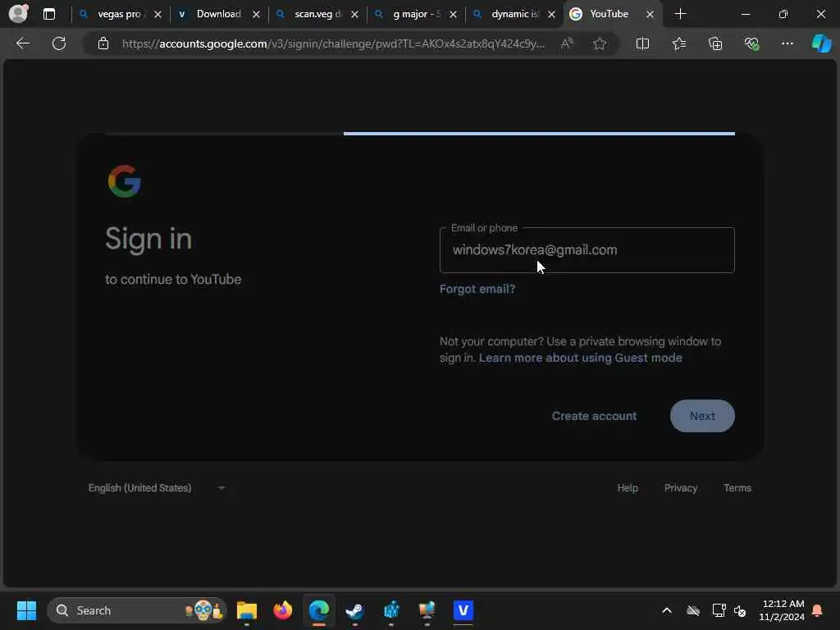The image size is (840, 630).
Task: Select the Edge icon in the taskbar
Action: click(319, 610)
